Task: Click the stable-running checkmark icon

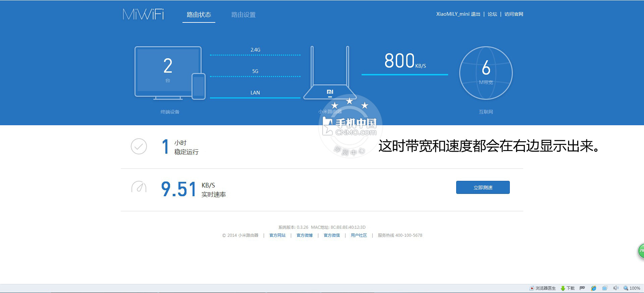Action: coord(139,146)
